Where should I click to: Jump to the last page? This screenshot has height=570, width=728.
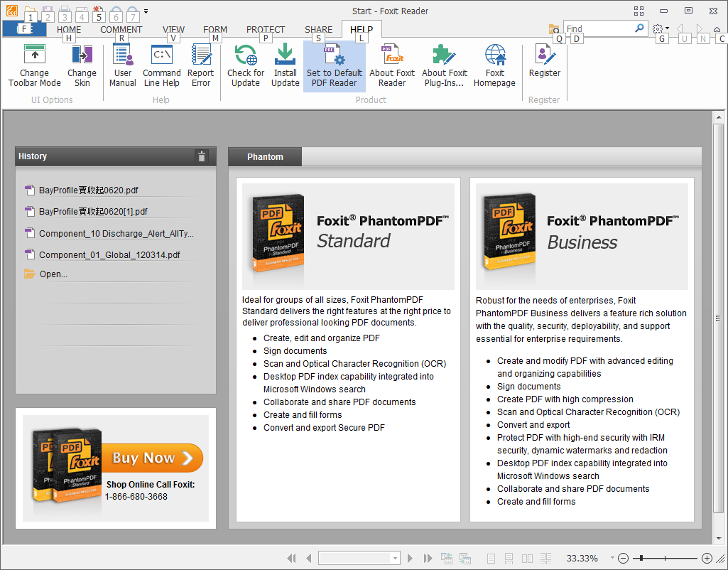428,558
